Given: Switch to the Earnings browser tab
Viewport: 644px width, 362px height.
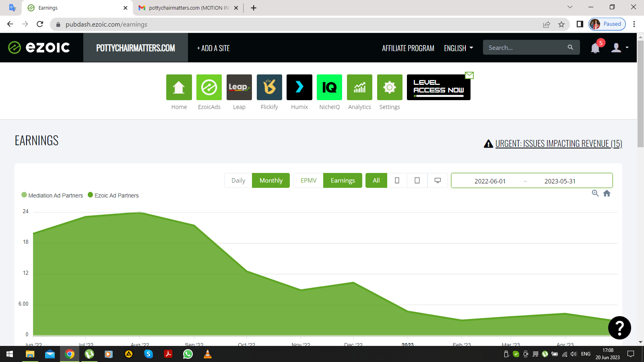Looking at the screenshot, I should [x=77, y=8].
